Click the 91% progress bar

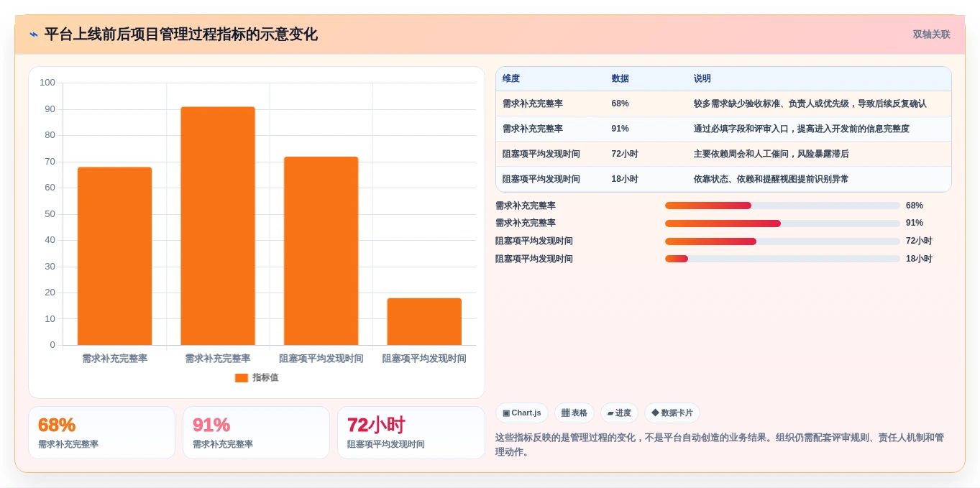coord(782,224)
